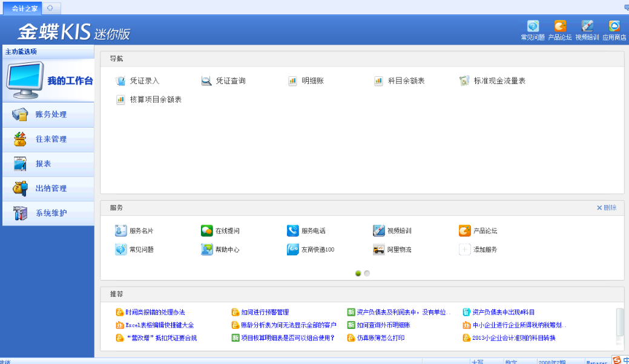The height and width of the screenshot is (364, 629).
Task: Click 删除 to remove service panel
Action: pyautogui.click(x=607, y=208)
